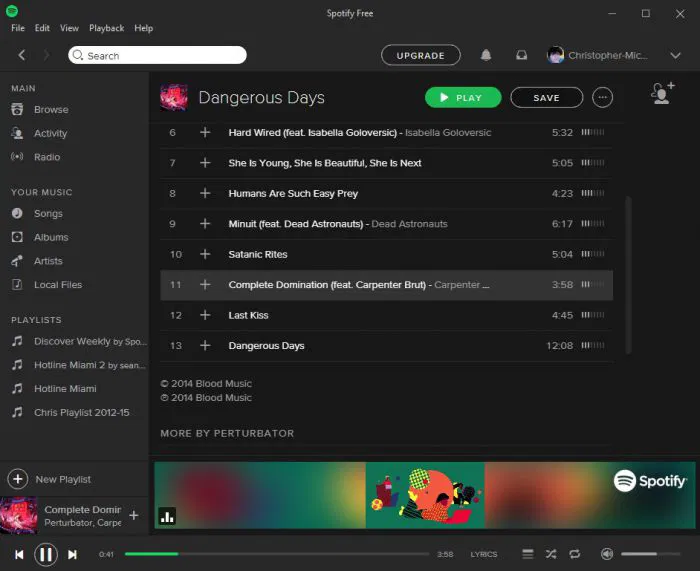Add Satanic Rites with plus icon
Image resolution: width=700 pixels, height=571 pixels.
click(205, 254)
